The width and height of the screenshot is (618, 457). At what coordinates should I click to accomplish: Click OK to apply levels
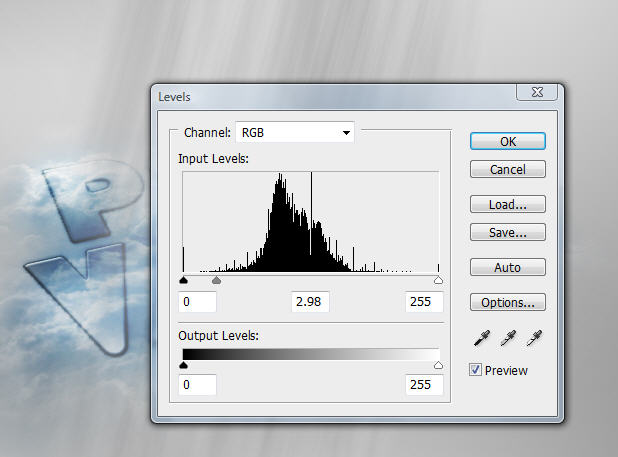tap(508, 141)
